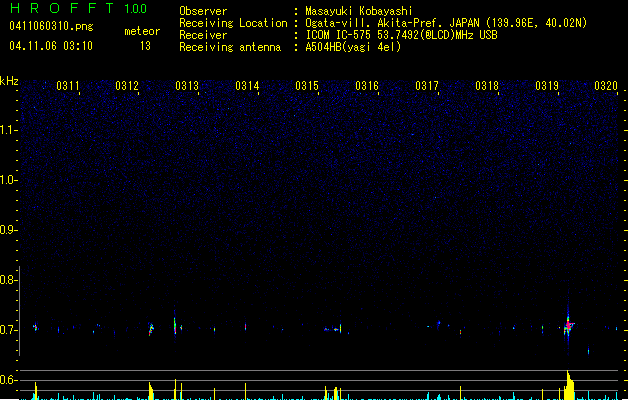Click the A504HB(yagi 4el) antenna text

(x=353, y=47)
